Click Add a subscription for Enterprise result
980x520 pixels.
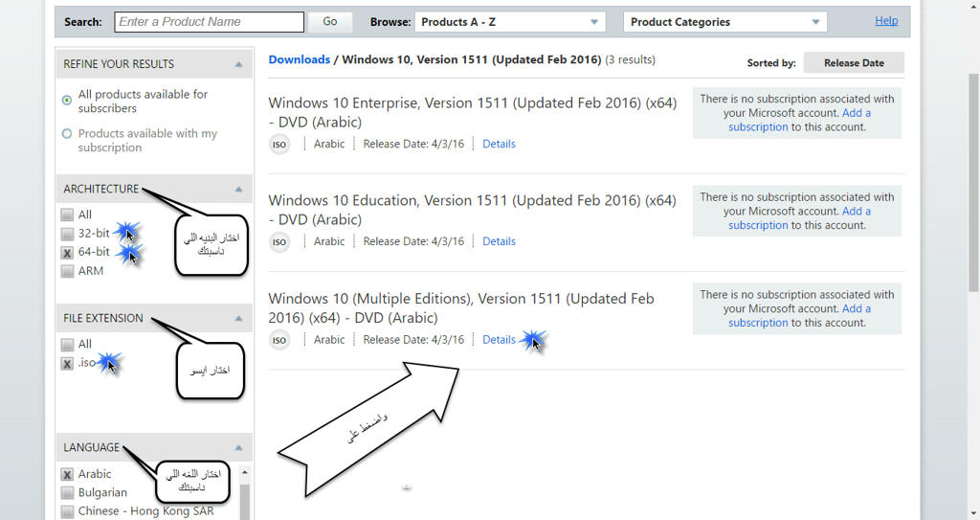pos(799,120)
